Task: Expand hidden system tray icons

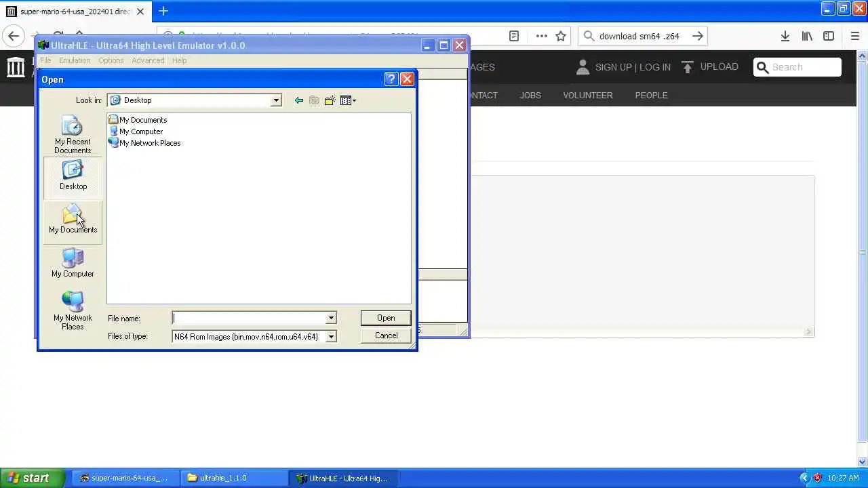Action: (804, 478)
